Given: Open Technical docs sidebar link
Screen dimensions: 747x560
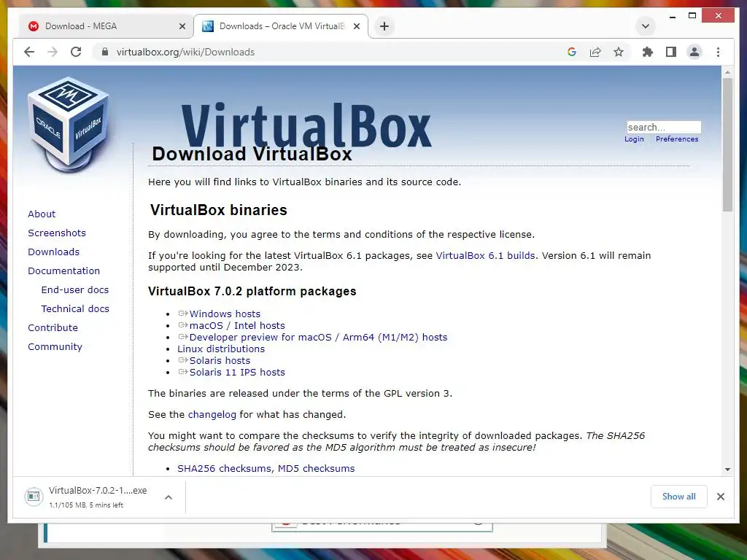Looking at the screenshot, I should pyautogui.click(x=75, y=309).
